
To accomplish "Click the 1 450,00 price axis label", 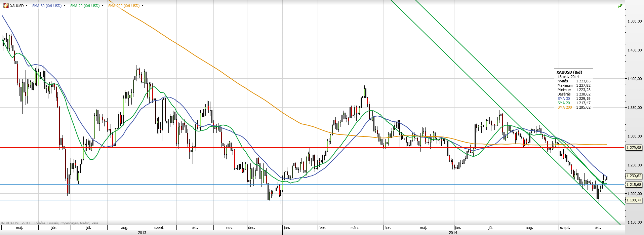I will [635, 50].
